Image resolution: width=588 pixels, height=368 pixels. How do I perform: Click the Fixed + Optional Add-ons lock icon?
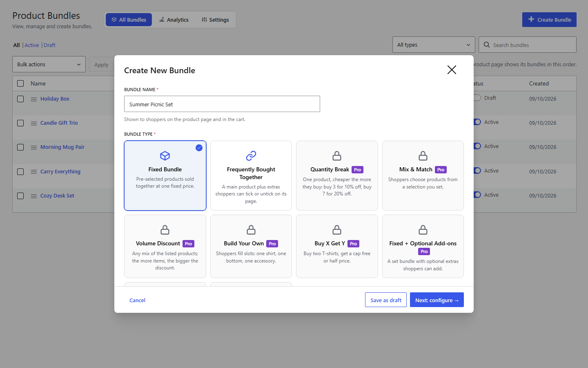tap(423, 230)
